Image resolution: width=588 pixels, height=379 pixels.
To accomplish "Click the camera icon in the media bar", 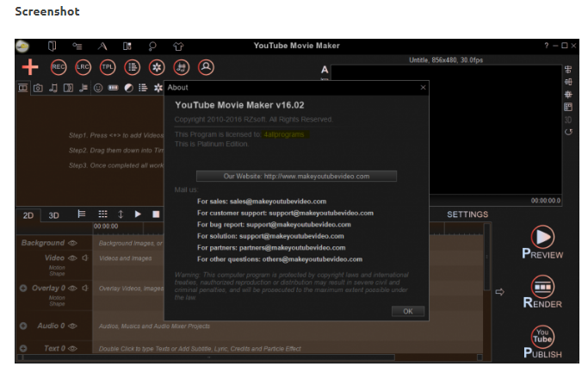I will click(38, 88).
